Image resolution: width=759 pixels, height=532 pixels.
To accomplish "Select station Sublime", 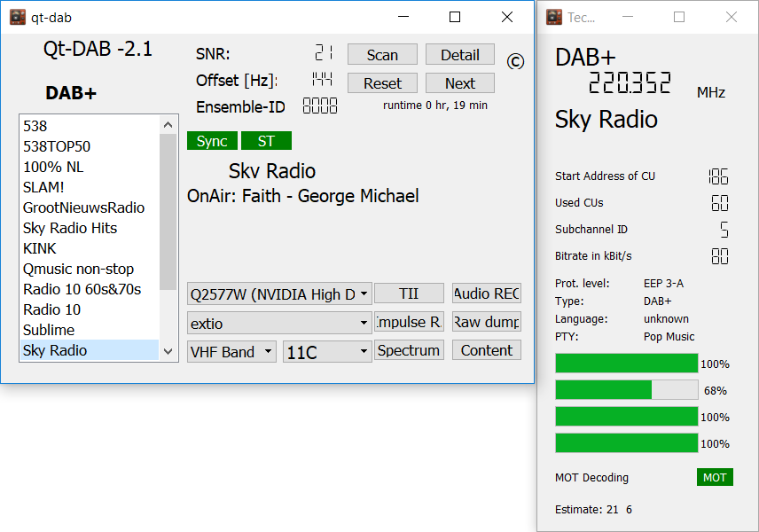I will 90,330.
